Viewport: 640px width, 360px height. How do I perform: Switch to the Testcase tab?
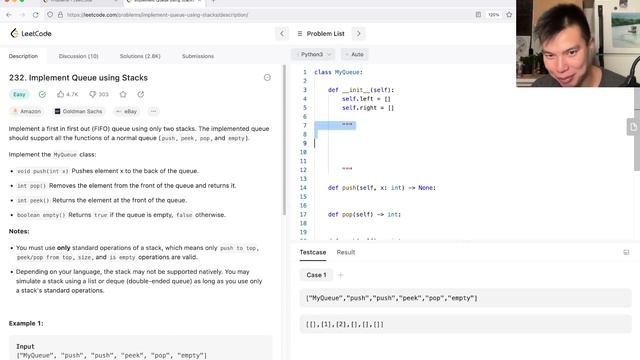point(313,252)
